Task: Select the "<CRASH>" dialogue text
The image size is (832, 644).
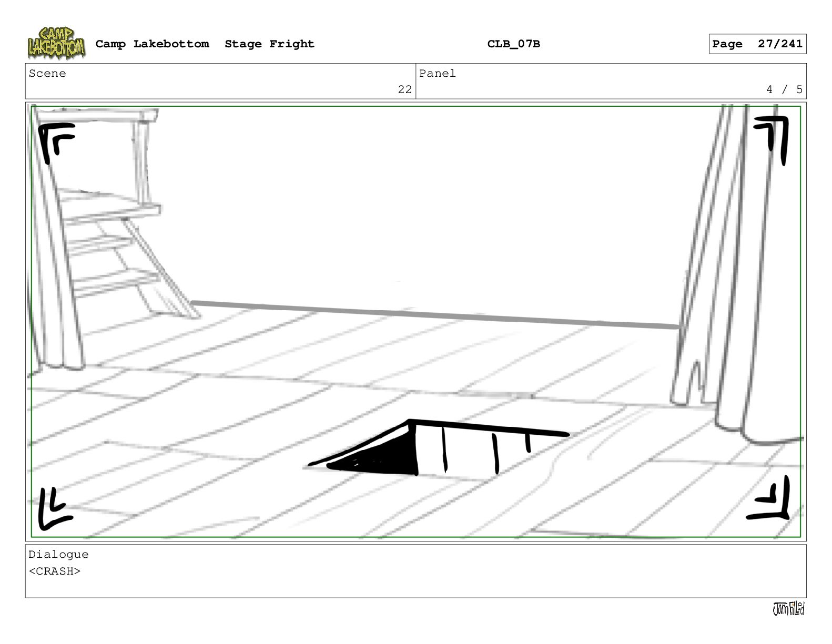Action: [55, 571]
